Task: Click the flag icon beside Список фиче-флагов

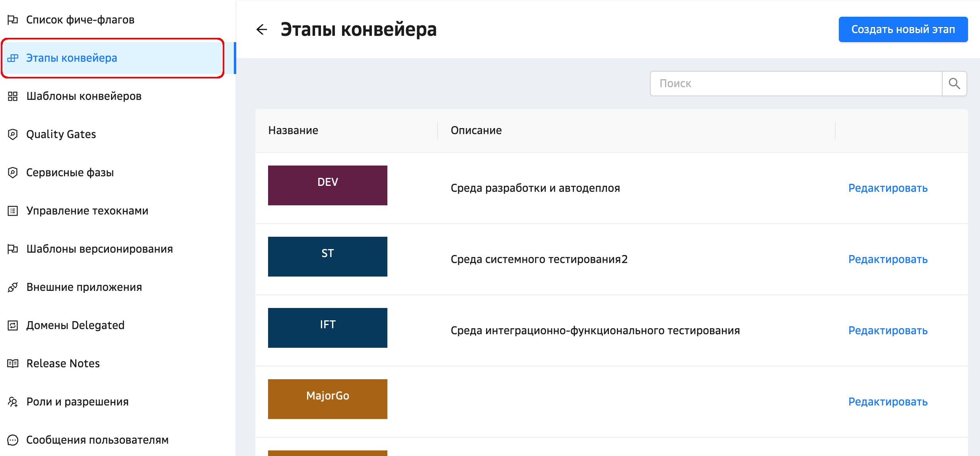Action: [13, 19]
